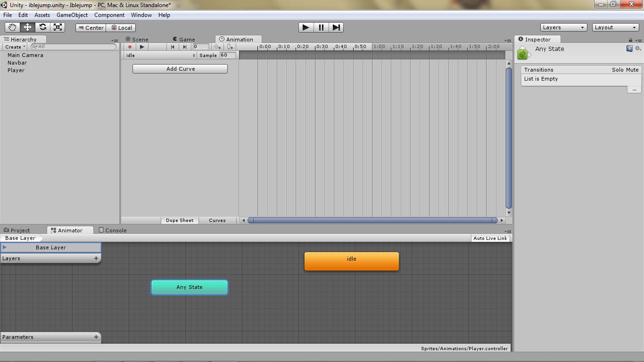Open the Create dropdown in Hierarchy

(x=16, y=47)
